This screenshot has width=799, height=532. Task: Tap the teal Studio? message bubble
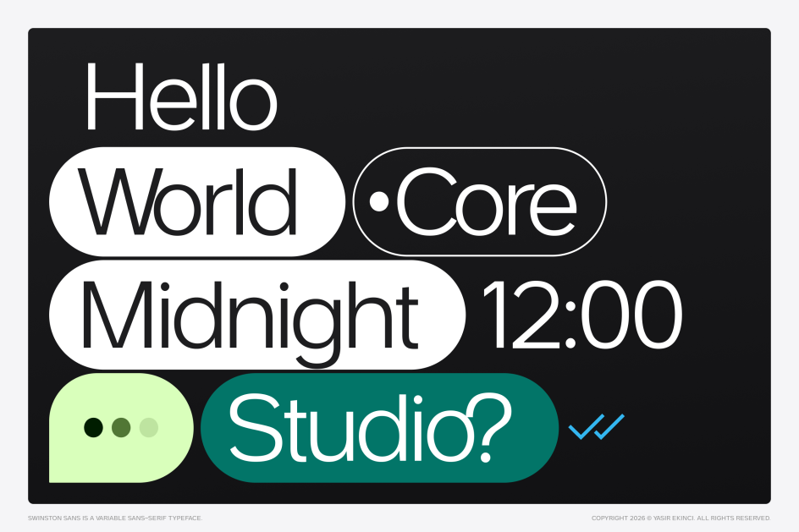click(380, 428)
